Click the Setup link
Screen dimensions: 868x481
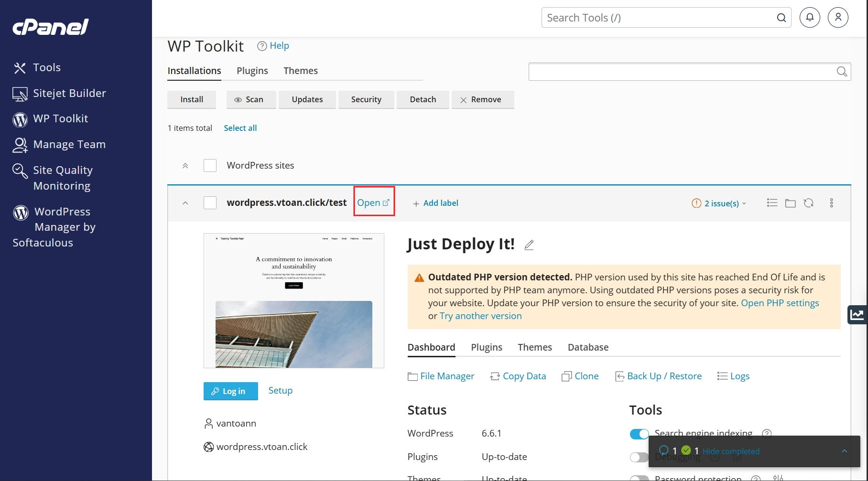point(281,390)
